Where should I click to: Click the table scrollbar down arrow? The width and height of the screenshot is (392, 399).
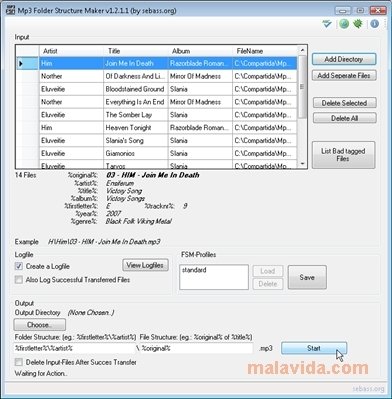302,163
